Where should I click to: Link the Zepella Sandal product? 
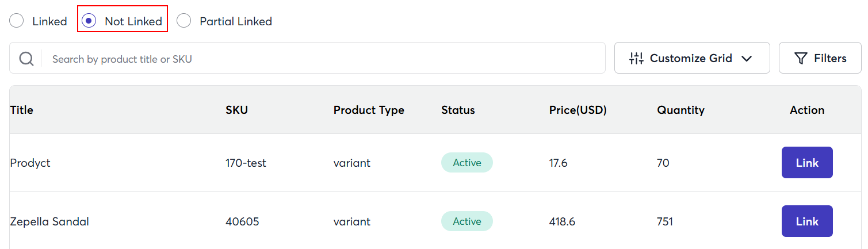806,221
